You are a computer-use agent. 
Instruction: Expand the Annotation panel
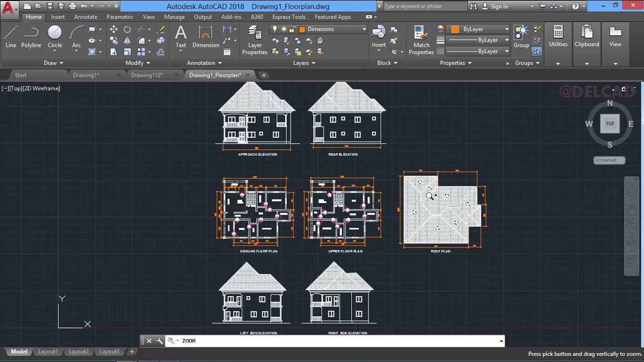pos(204,63)
